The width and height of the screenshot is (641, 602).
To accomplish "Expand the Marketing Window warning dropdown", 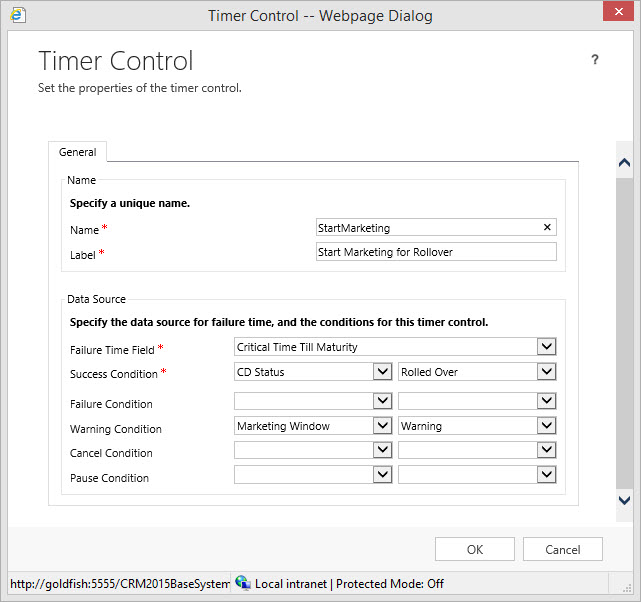I will (382, 426).
